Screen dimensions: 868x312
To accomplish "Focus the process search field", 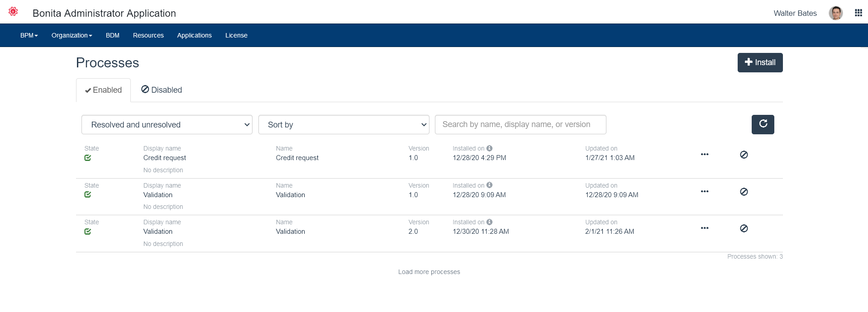I will point(520,125).
